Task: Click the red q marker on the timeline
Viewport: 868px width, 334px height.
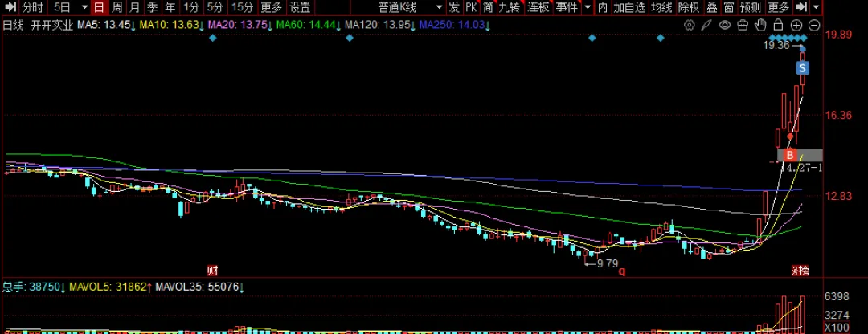Action: pos(621,271)
